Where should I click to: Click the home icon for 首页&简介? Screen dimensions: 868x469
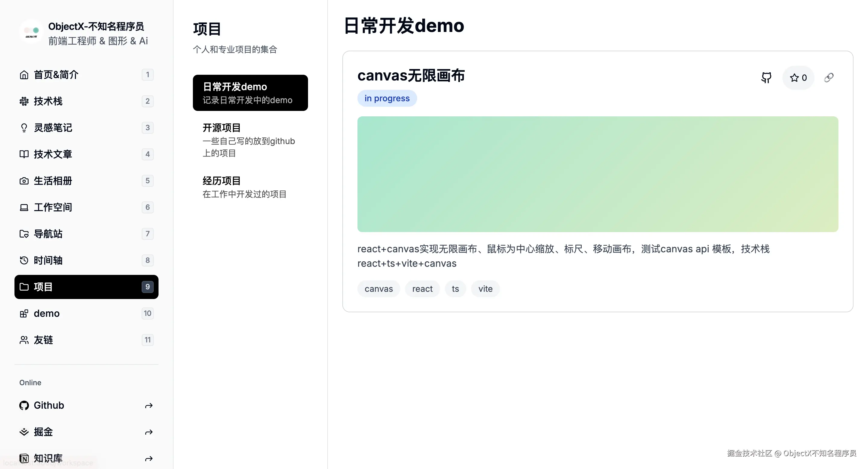coord(24,75)
